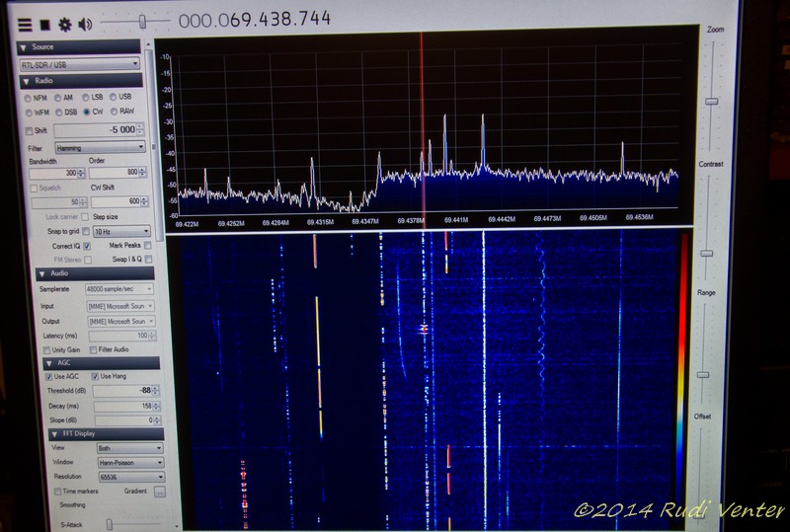The width and height of the screenshot is (790, 532).
Task: Enable the Unity Gain checkbox
Action: click(46, 350)
